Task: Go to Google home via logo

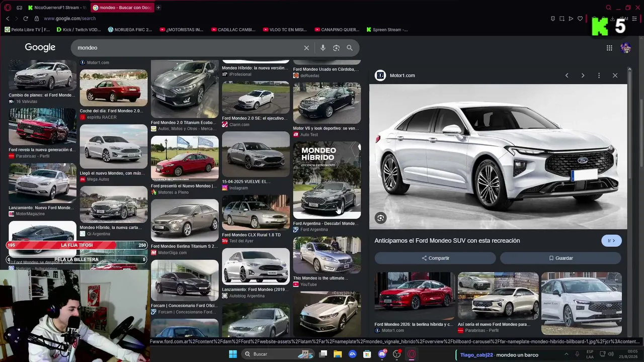Action: click(x=40, y=47)
